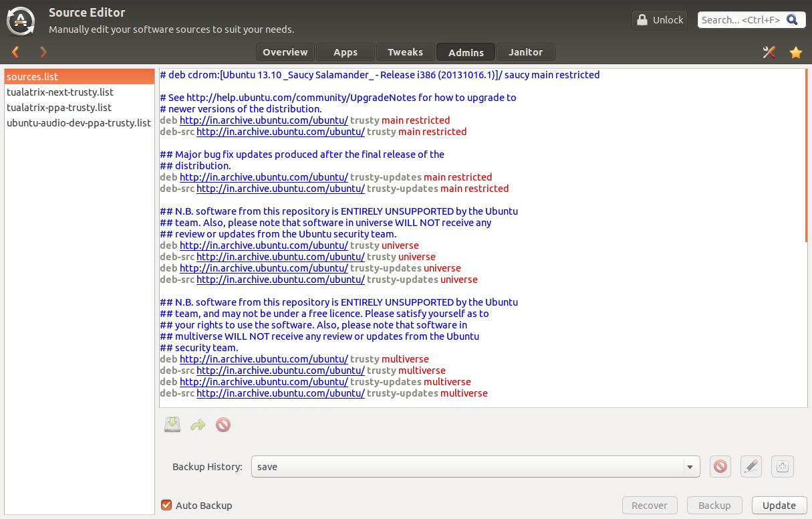Image resolution: width=812 pixels, height=519 pixels.
Task: Select tualatrix-ppa-trusty.list file
Action: click(x=80, y=108)
